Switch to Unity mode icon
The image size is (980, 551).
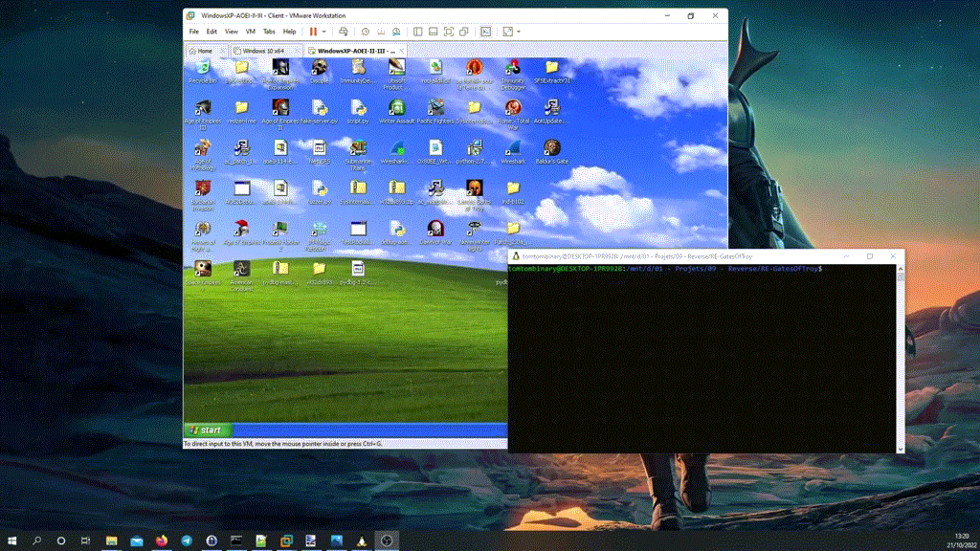[464, 32]
